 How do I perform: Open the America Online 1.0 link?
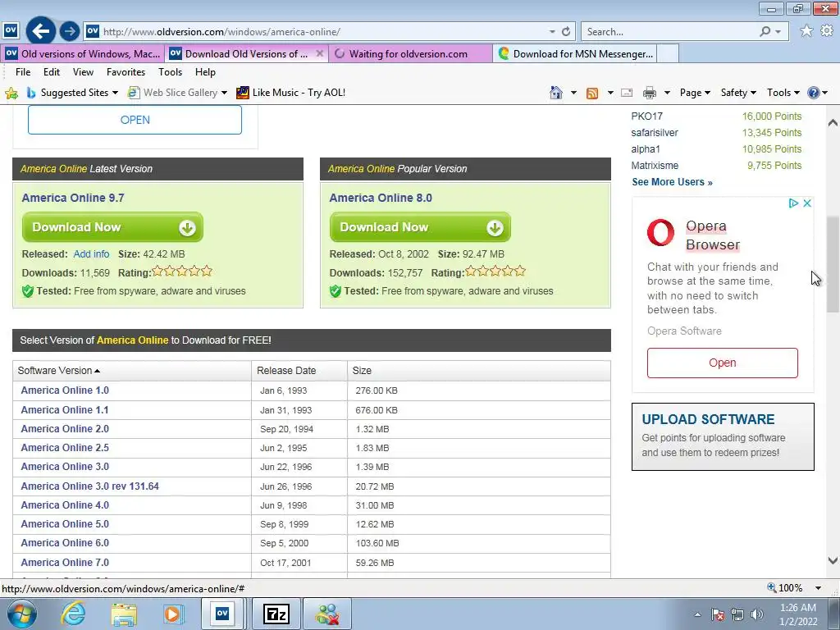click(x=65, y=390)
